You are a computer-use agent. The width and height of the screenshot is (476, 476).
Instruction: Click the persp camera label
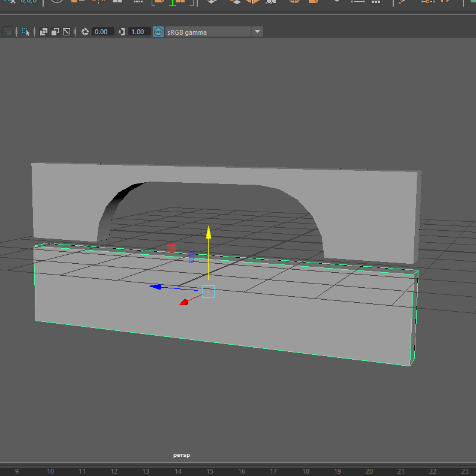pos(181,456)
